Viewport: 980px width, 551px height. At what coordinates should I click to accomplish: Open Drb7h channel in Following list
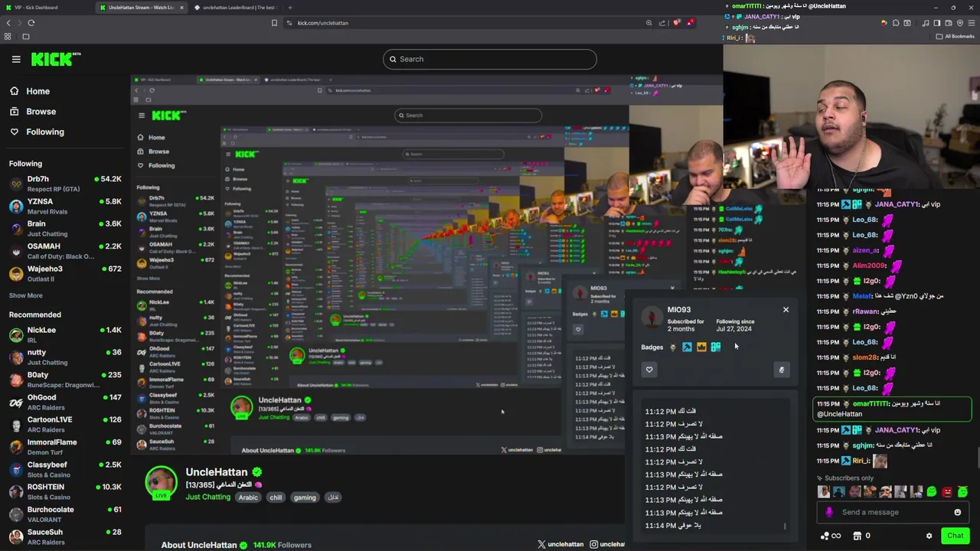[x=65, y=184]
